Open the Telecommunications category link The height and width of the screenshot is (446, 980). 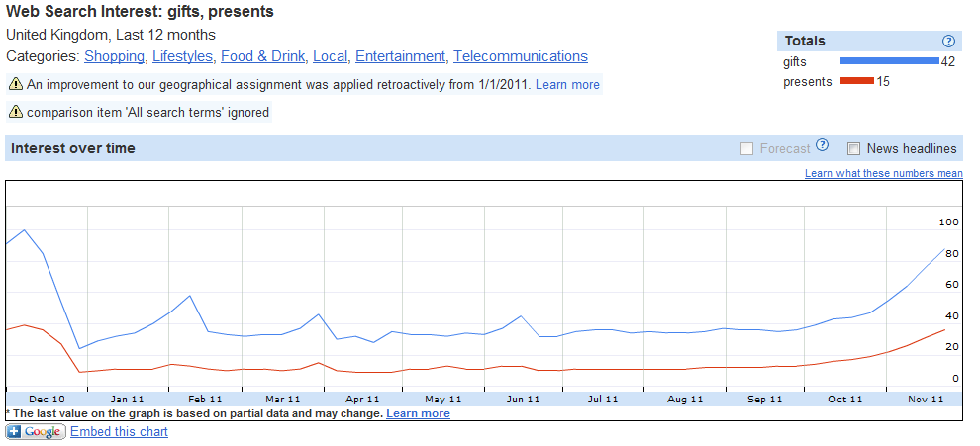tap(521, 56)
